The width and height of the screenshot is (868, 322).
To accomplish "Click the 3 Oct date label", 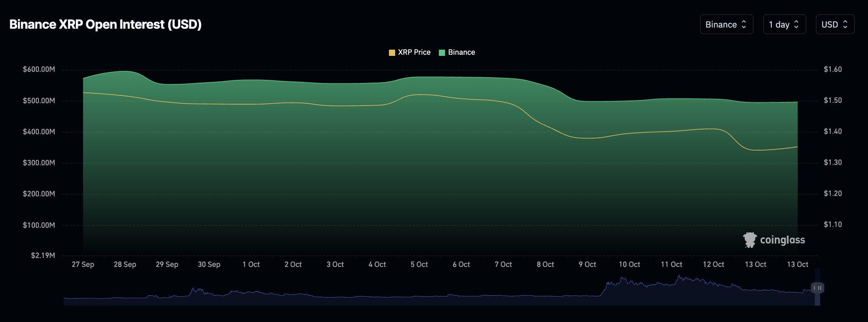I will tap(335, 265).
